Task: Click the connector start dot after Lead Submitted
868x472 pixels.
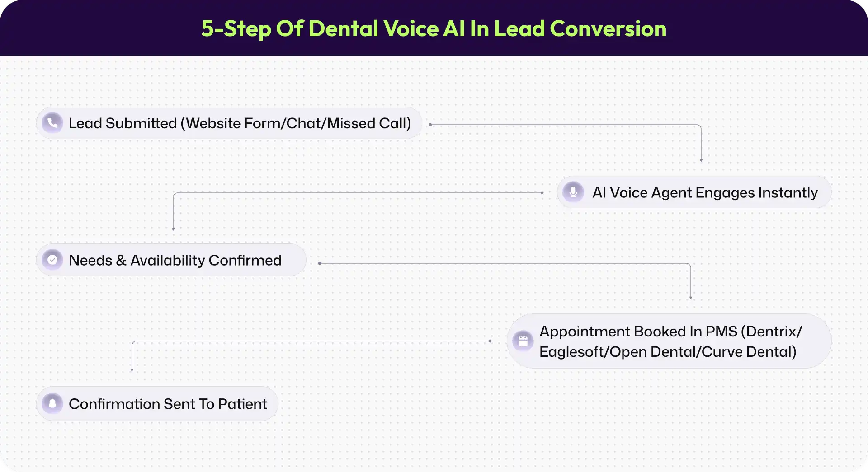Action: (x=430, y=125)
